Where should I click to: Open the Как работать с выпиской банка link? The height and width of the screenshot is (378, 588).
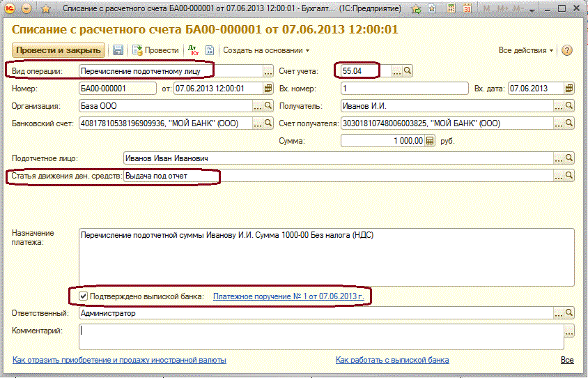392,360
